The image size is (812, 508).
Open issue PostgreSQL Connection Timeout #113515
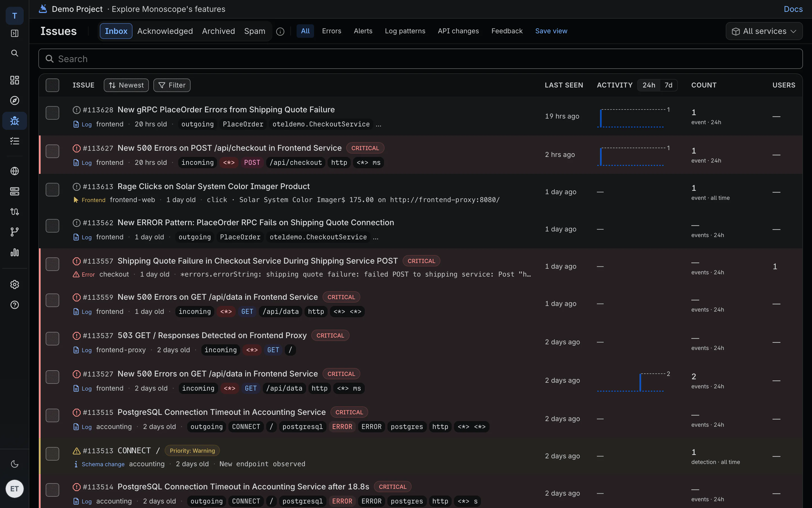(221, 412)
